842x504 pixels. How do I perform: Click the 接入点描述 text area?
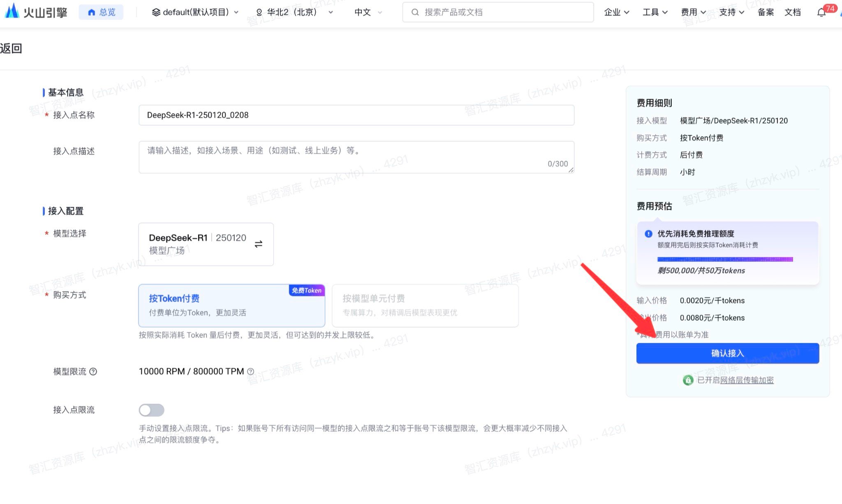(356, 157)
